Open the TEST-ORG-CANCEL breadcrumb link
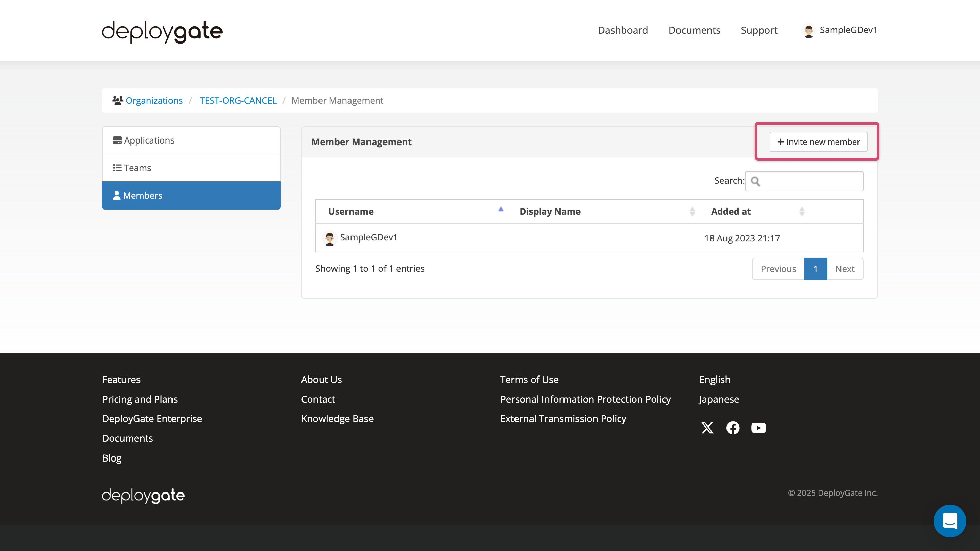The image size is (980, 551). [x=238, y=100]
